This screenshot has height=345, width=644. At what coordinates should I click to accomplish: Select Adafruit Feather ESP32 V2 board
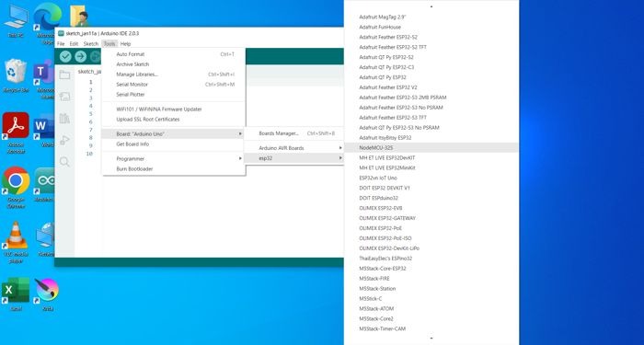tap(431, 87)
